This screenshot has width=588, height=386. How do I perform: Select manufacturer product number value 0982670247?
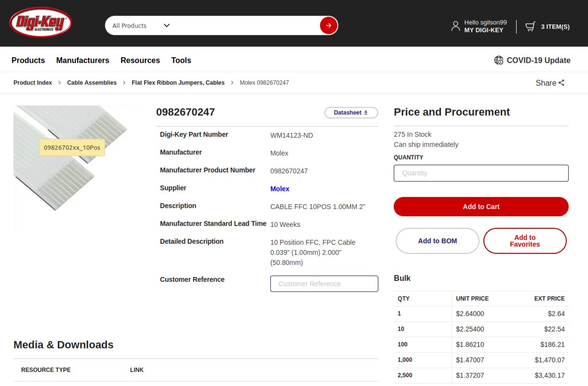tap(289, 171)
